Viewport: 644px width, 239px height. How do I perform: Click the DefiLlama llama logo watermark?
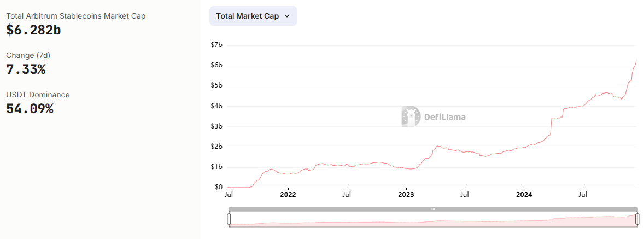(x=411, y=116)
